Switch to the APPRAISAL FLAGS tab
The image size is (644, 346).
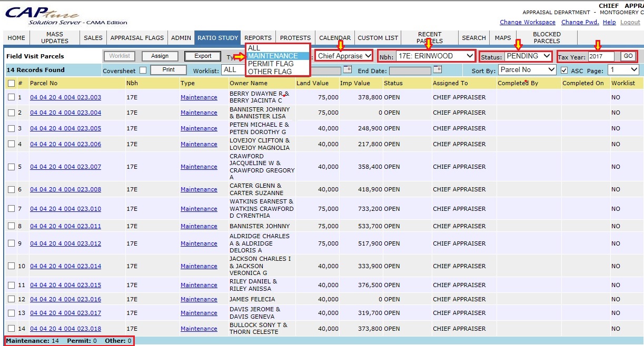click(x=137, y=38)
